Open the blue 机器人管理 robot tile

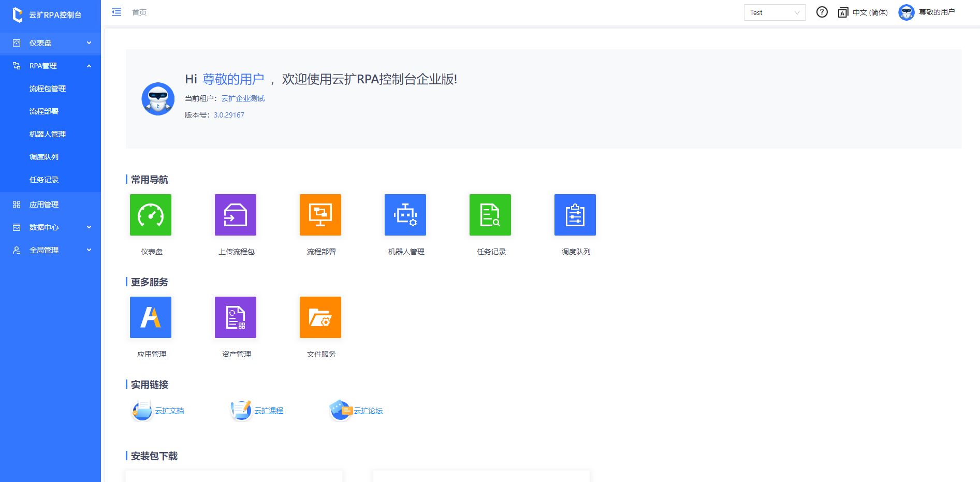(405, 215)
